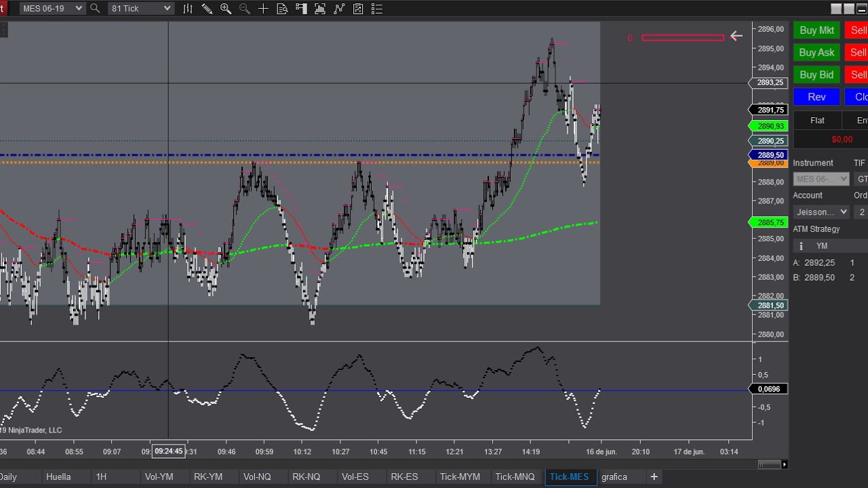The width and height of the screenshot is (868, 488).
Task: Click the 17 de jun. date label
Action: [689, 451]
